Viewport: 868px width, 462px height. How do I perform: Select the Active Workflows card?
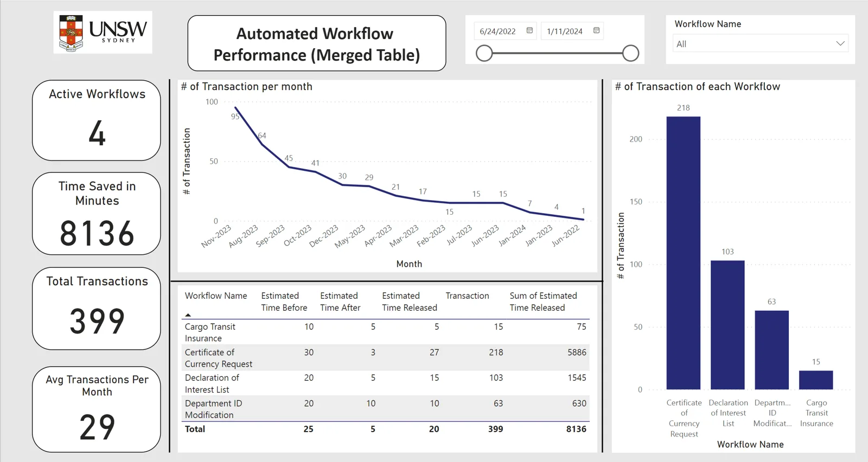(97, 120)
